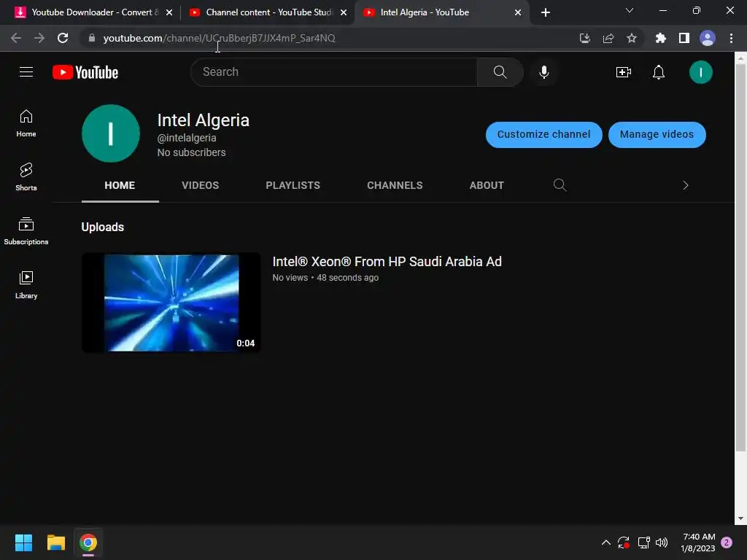Bookmark this page with the star icon
The height and width of the screenshot is (560, 747).
pos(631,38)
